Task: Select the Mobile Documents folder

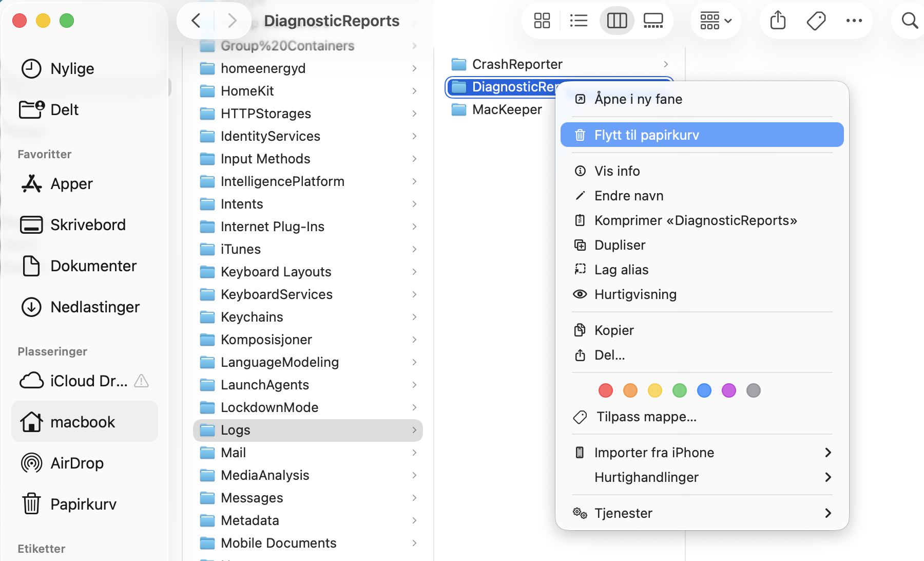Action: (x=308, y=543)
